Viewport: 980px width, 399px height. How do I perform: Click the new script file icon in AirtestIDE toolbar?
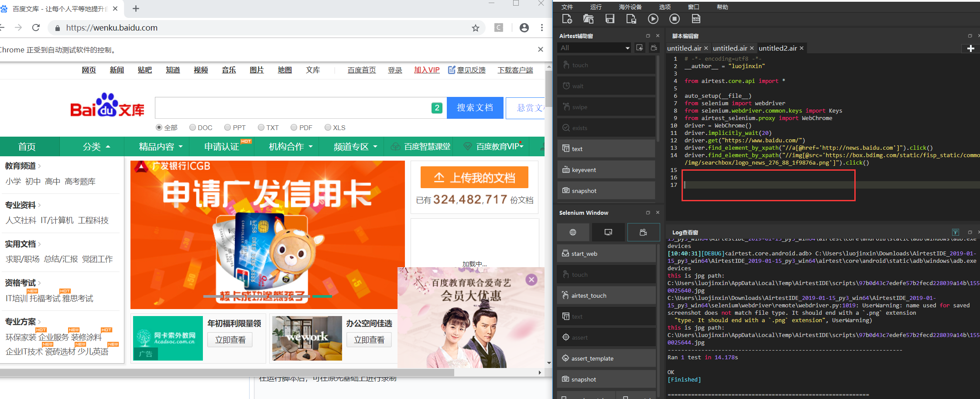pos(567,19)
